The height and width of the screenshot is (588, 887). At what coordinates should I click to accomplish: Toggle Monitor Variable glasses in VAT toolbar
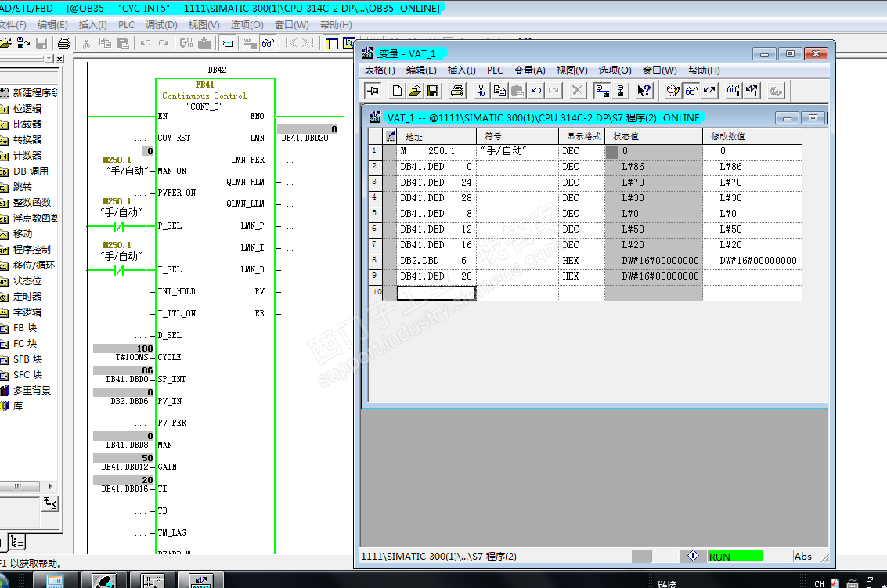pos(691,91)
